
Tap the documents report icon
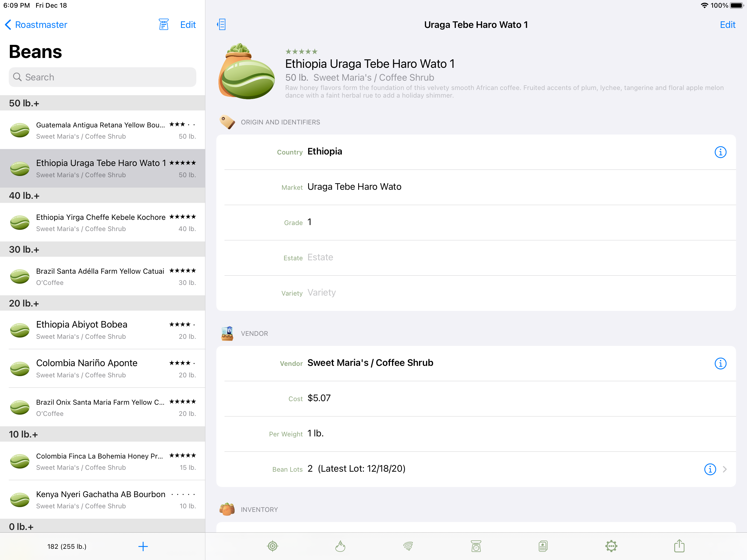[543, 546]
